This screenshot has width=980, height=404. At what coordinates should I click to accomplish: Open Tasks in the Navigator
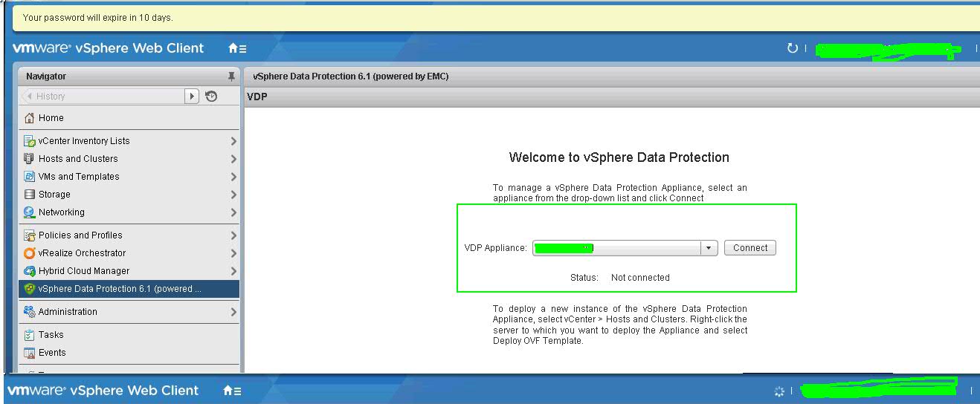pos(129,335)
